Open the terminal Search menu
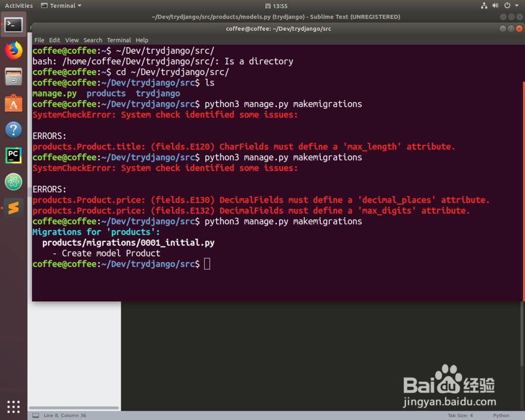 click(x=93, y=40)
